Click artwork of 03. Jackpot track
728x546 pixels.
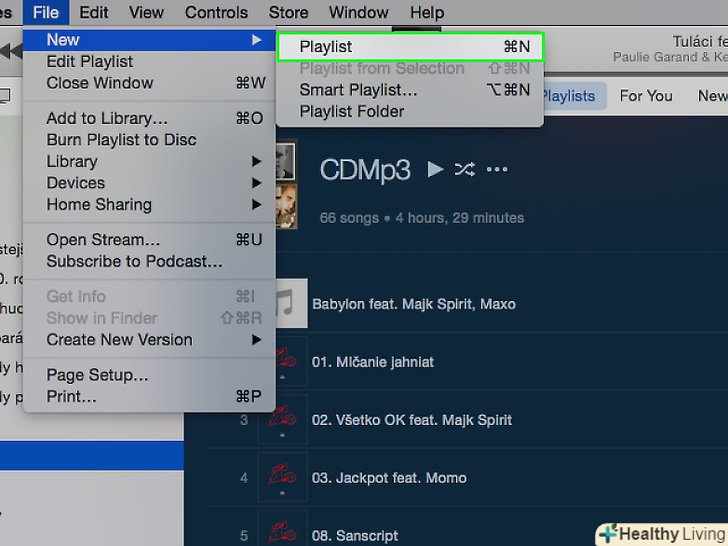point(282,477)
